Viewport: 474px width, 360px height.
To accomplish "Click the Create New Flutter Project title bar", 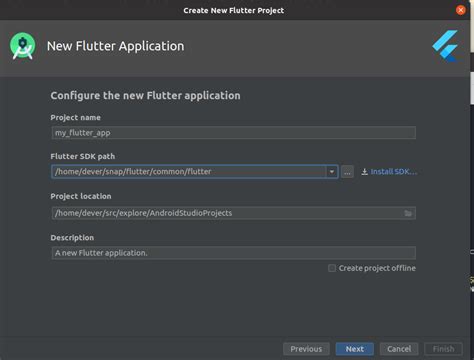I will click(x=234, y=10).
